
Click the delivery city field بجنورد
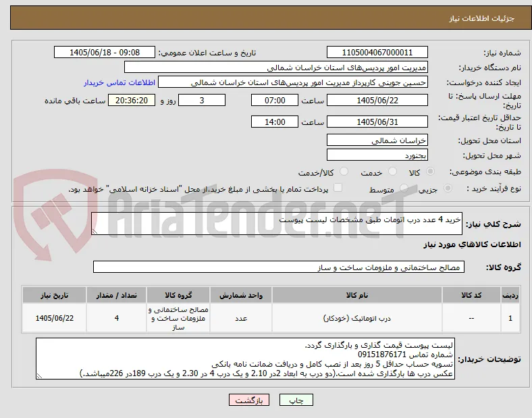[x=377, y=155]
